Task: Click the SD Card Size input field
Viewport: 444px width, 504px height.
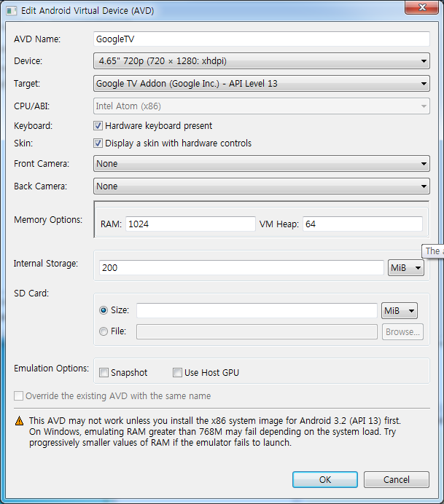Action: pyautogui.click(x=257, y=310)
